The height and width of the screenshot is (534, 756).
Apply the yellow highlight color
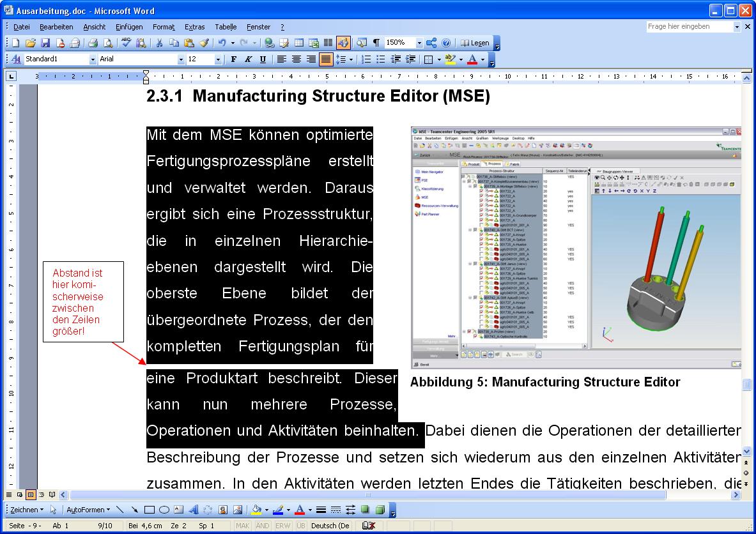pos(451,59)
